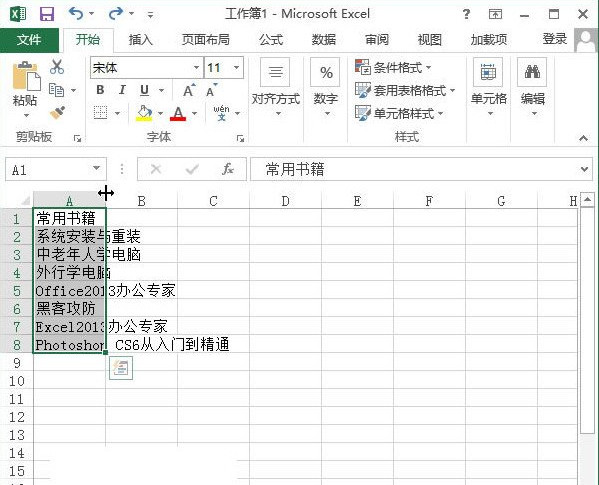The height and width of the screenshot is (485, 599).
Task: Toggle Underline formatting
Action: tap(144, 91)
